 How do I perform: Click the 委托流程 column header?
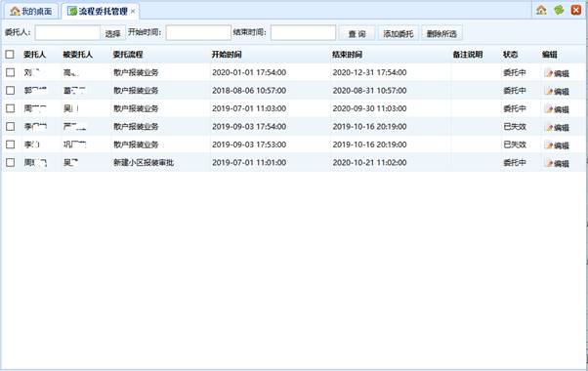(128, 55)
